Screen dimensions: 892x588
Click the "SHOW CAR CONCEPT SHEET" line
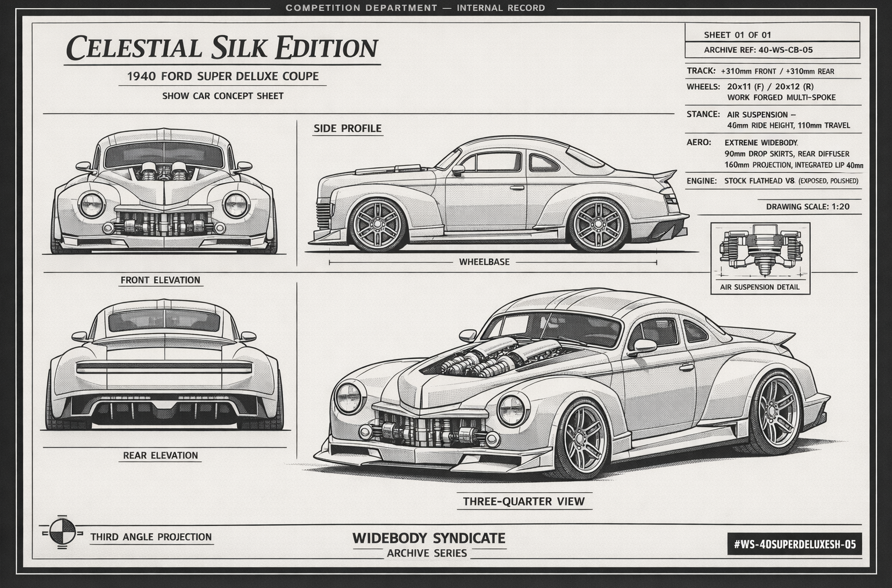click(223, 96)
